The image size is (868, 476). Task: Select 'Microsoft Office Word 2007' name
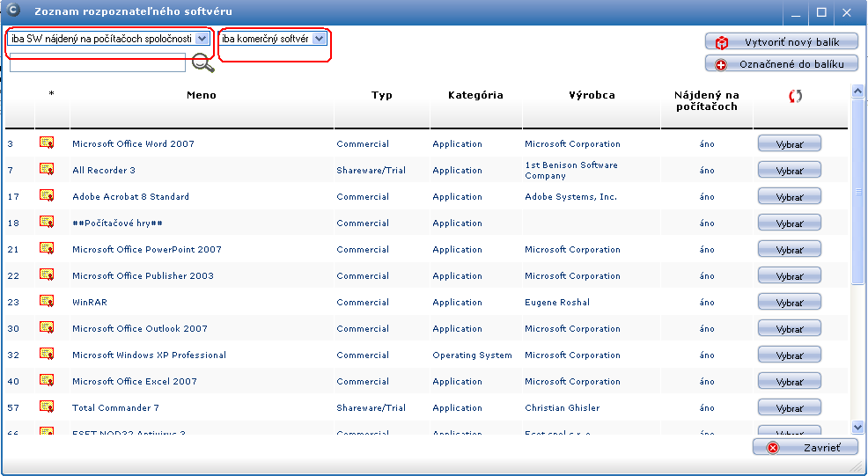134,143
